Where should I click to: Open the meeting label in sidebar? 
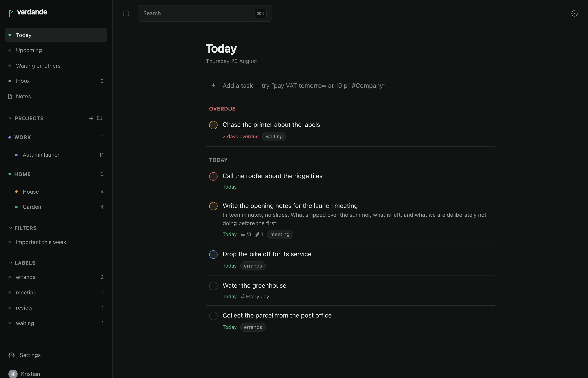[56, 293]
